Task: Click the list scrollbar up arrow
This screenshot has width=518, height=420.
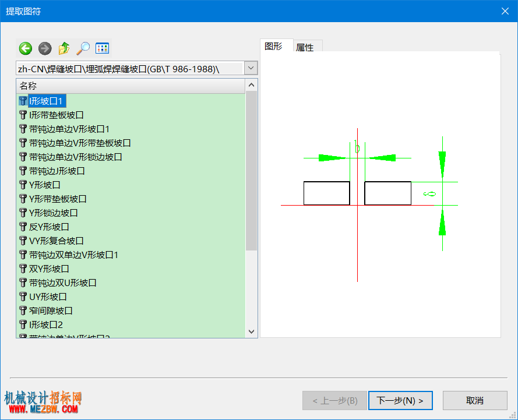Action: click(251, 85)
